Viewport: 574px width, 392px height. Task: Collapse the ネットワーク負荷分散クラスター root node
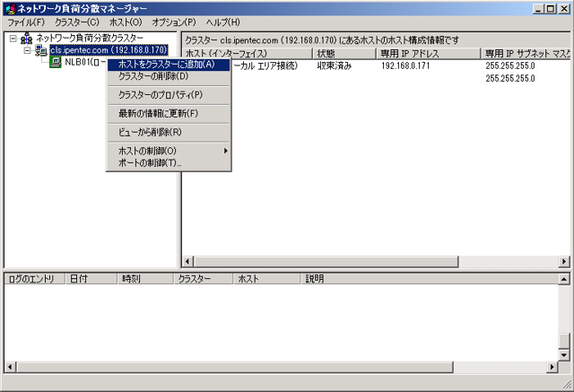pos(13,38)
